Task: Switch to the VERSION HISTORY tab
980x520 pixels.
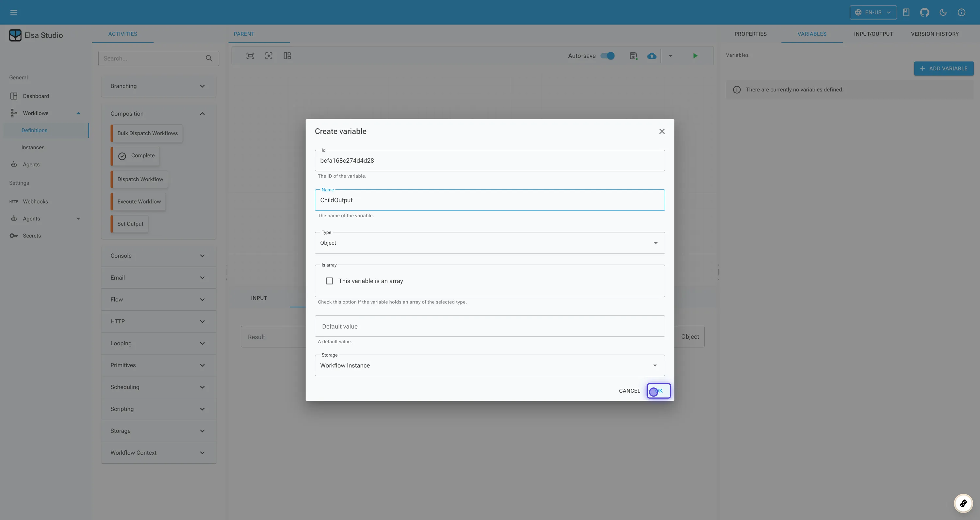Action: click(x=935, y=34)
